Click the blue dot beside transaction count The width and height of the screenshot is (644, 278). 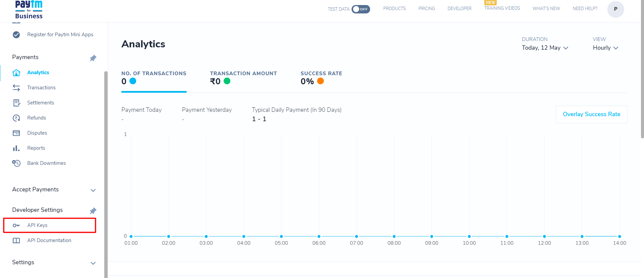point(133,81)
